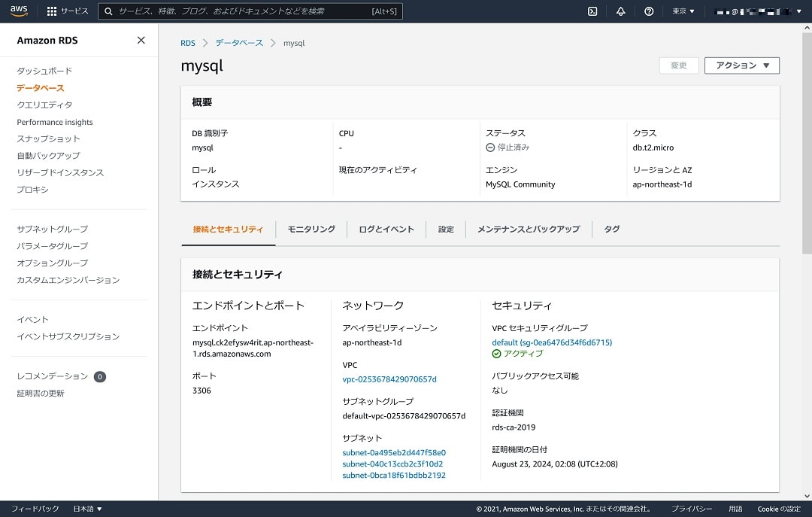Image resolution: width=812 pixels, height=517 pixels.
Task: Open イベントサブスクリプション in sidebar
Action: [68, 336]
